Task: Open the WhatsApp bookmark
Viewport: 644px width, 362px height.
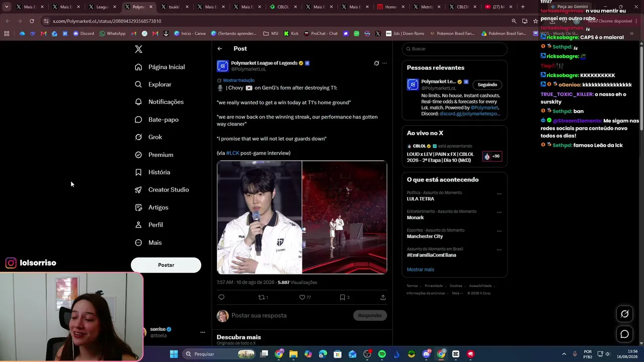Action: (x=112, y=34)
